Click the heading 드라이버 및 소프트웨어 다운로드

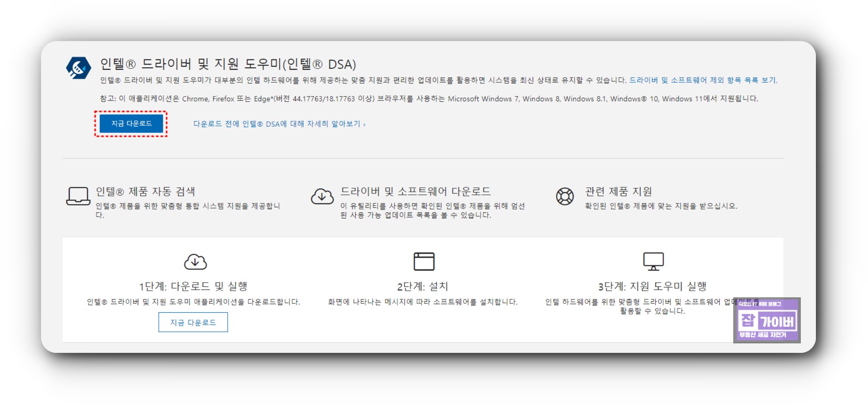(415, 191)
